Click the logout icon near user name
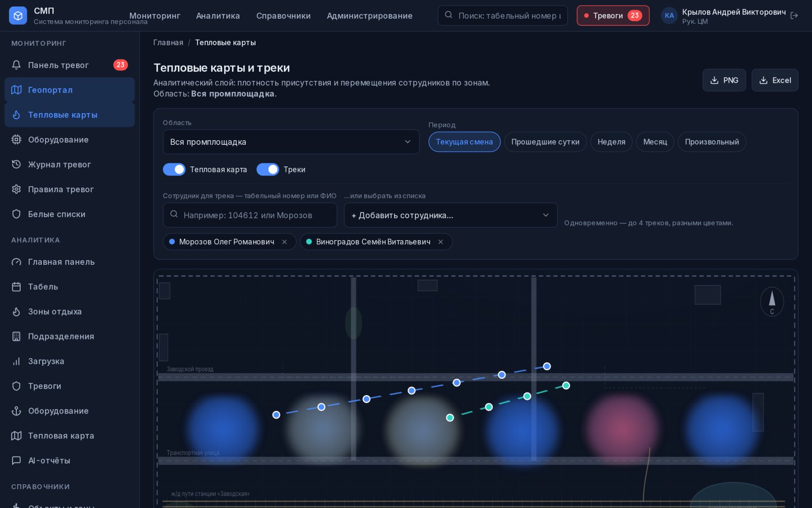 click(794, 16)
